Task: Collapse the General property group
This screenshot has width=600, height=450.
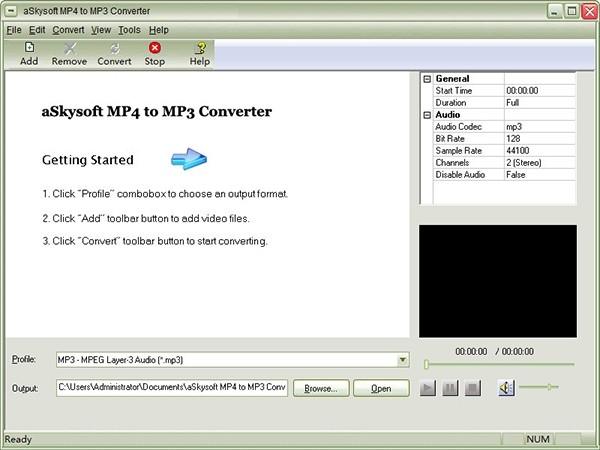Action: [427, 79]
